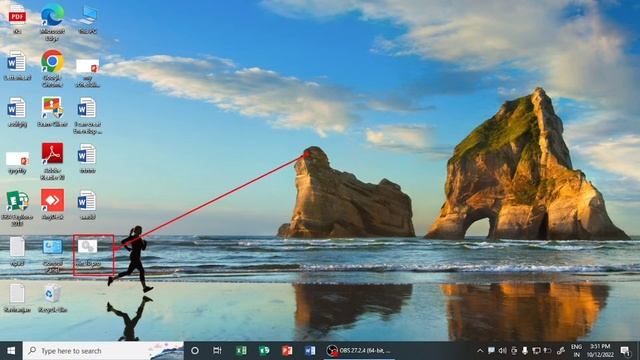Expand the hidden system tray icons chevron
The width and height of the screenshot is (640, 360).
[x=480, y=351]
